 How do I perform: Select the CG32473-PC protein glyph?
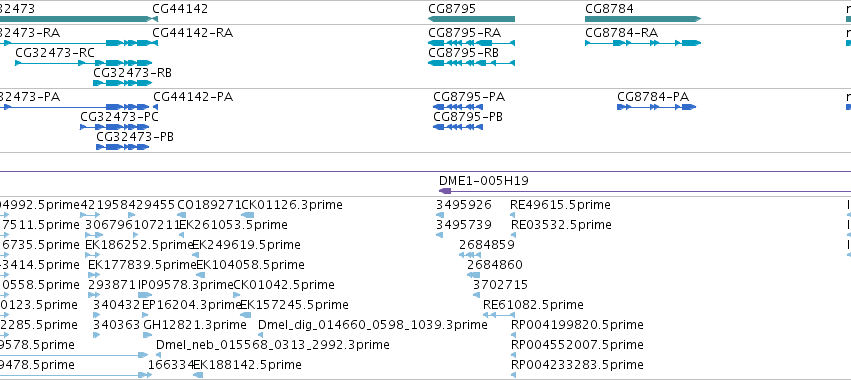pyautogui.click(x=115, y=127)
